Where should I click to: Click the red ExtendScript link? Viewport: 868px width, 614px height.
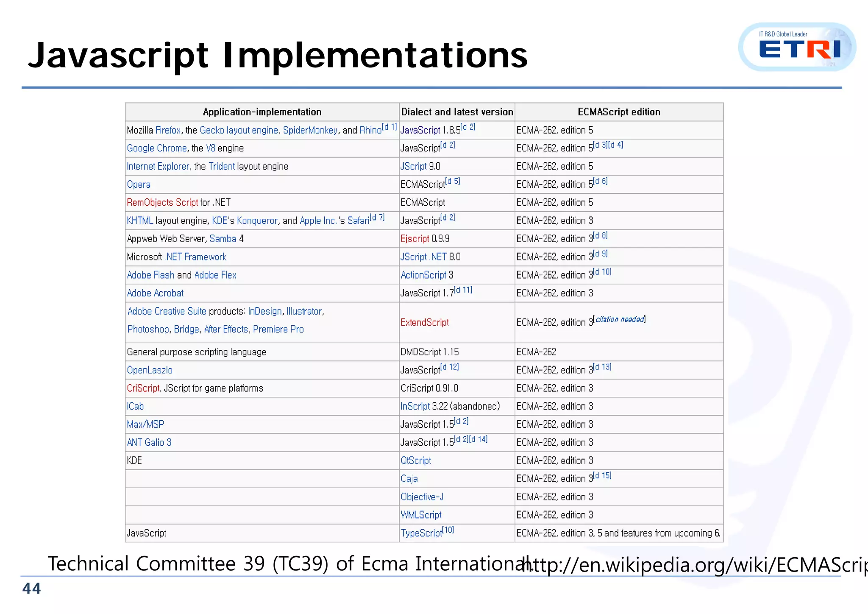[425, 323]
